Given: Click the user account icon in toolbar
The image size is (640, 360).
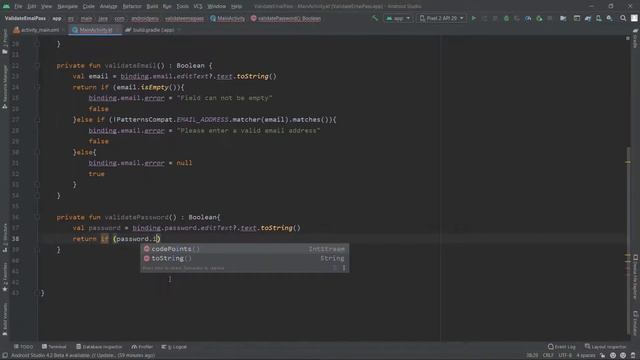Looking at the screenshot, I should pos(634,18).
